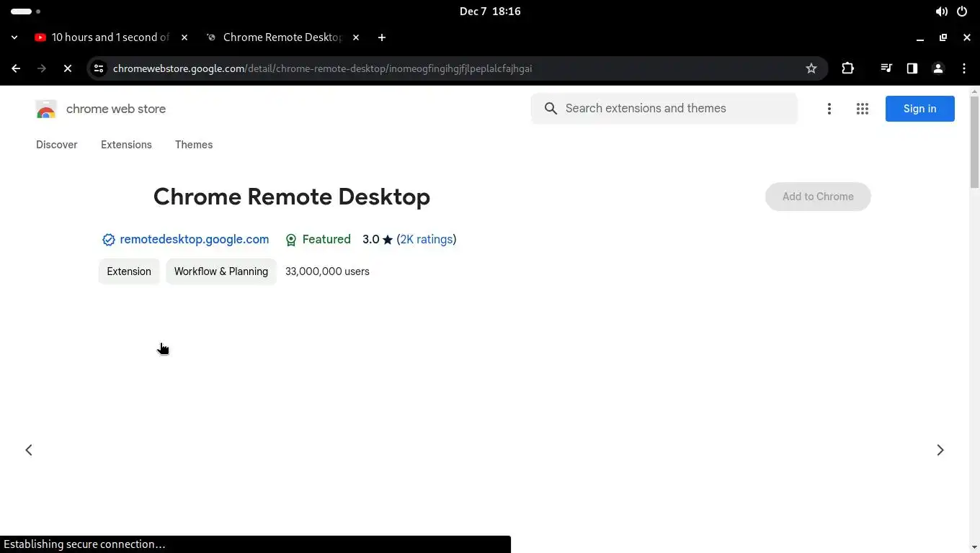
Task: Open the tab search dropdown arrow
Action: (x=14, y=37)
